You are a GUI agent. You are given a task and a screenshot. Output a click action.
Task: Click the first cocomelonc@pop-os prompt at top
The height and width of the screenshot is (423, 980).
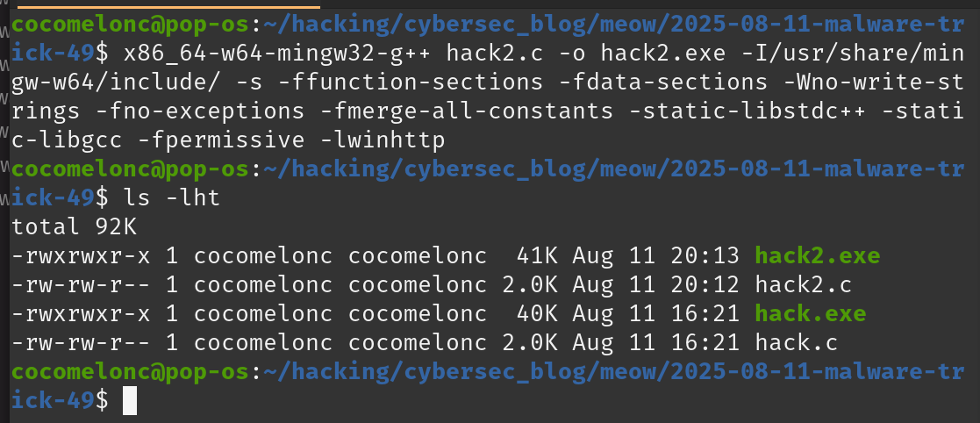[x=130, y=26]
